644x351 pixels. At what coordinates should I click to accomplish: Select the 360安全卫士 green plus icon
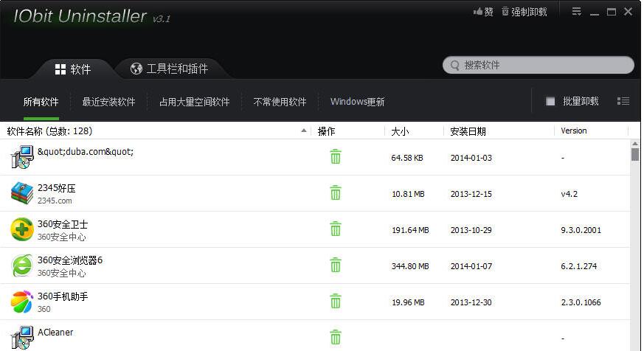[x=22, y=229]
